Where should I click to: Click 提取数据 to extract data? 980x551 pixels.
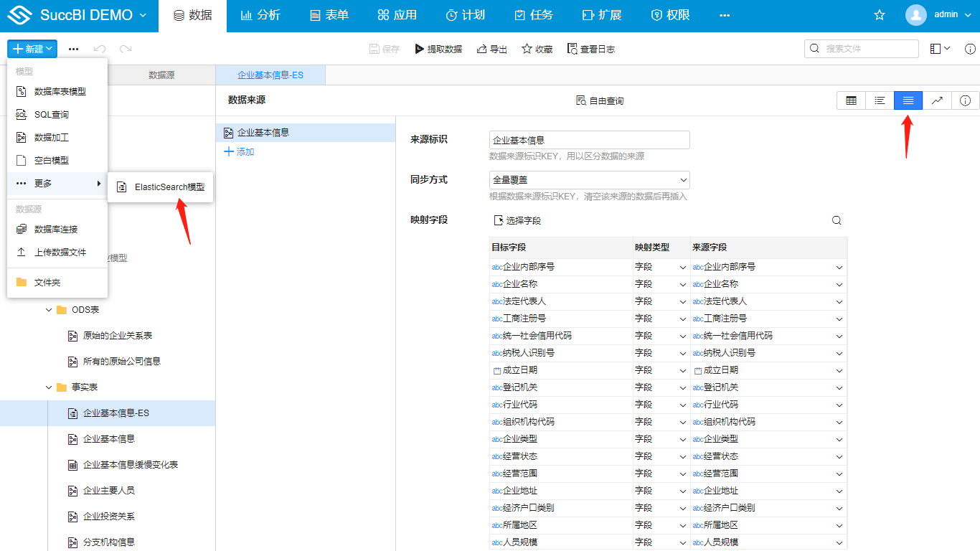pos(438,49)
